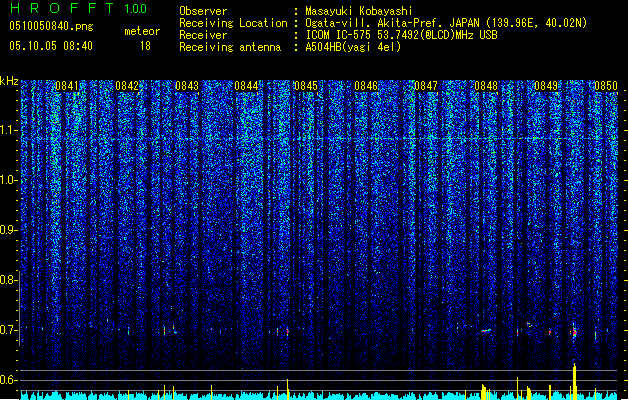This screenshot has width=629, height=400.
Task: Click the HROFFT title text
Action: tap(61, 8)
